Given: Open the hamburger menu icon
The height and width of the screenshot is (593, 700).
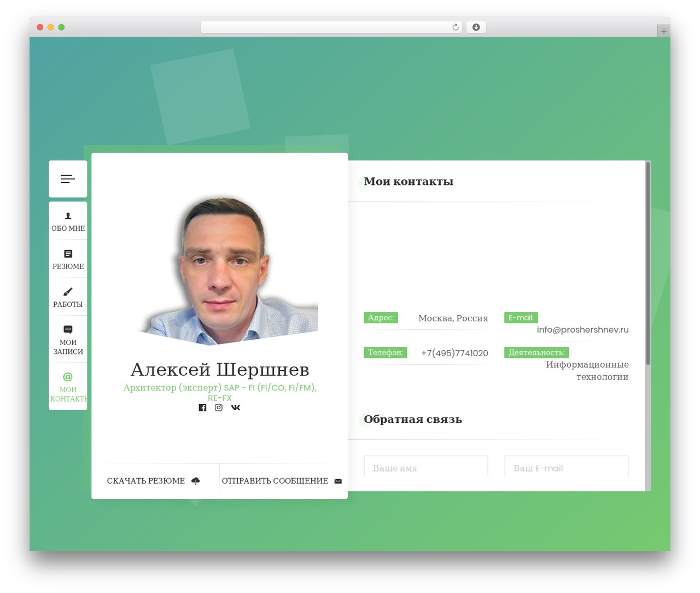Looking at the screenshot, I should point(68,179).
